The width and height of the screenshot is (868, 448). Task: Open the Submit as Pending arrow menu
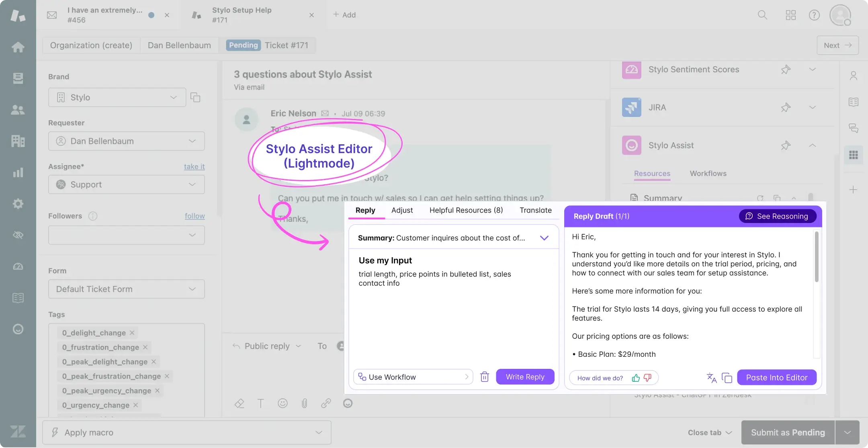tap(847, 432)
